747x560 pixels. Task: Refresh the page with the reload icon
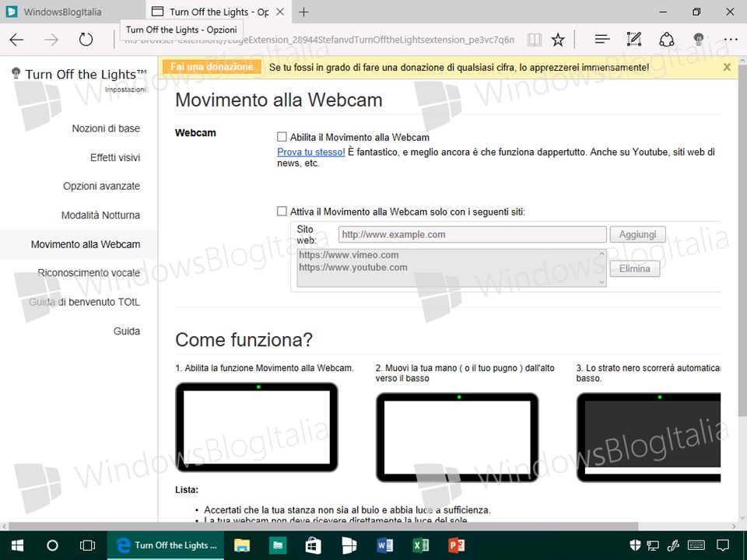click(x=86, y=39)
